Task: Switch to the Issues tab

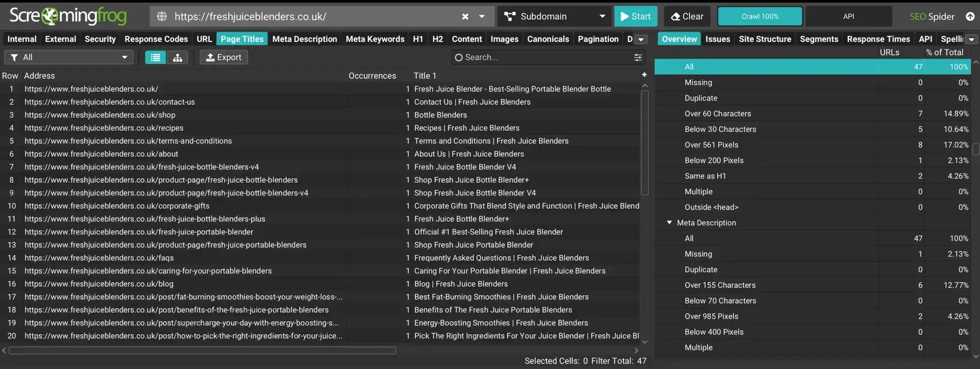Action: click(717, 39)
